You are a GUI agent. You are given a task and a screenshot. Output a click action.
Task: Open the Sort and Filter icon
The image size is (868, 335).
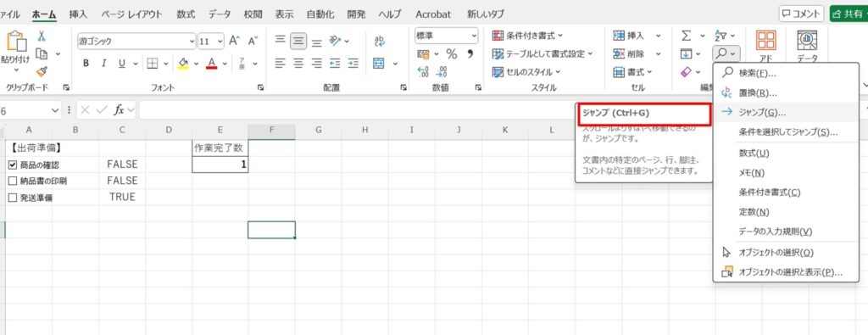721,36
